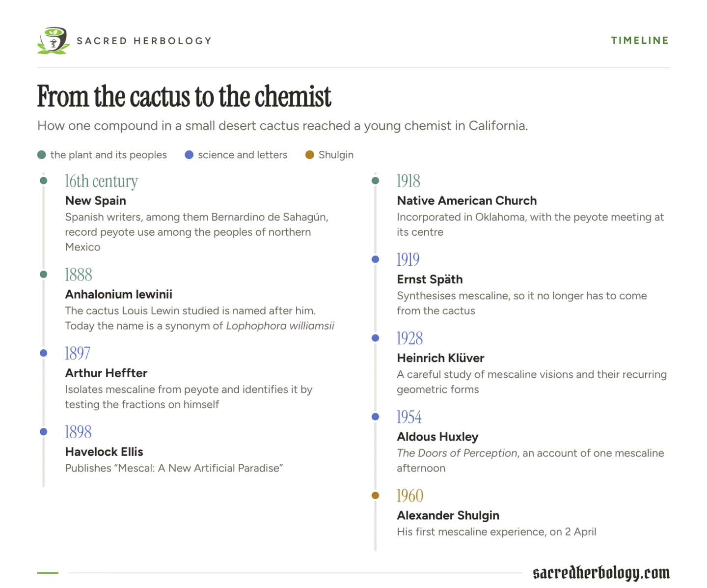
Task: Click the 'Heinrich Klüver' entry title
Action: click(440, 358)
